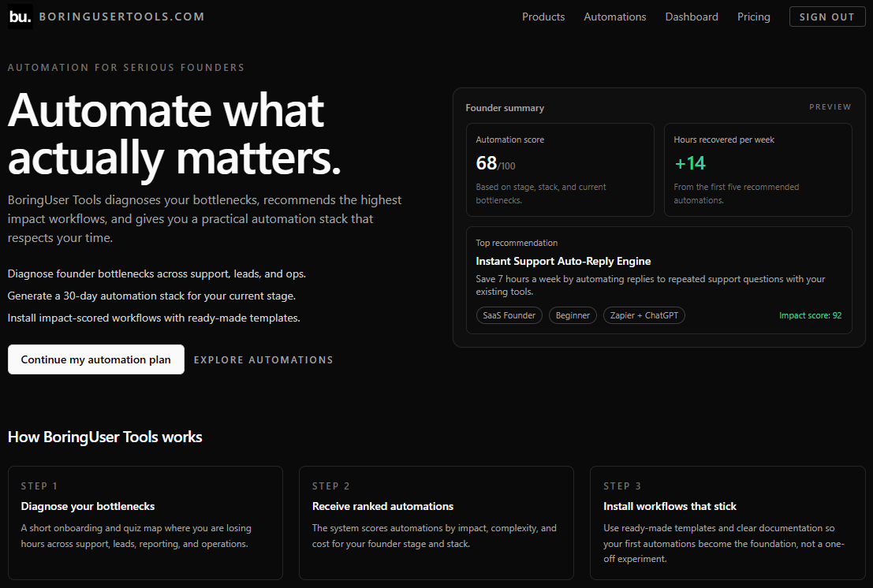Click the PREVIEW label in Founder summary
The height and width of the screenshot is (588, 873).
point(830,107)
